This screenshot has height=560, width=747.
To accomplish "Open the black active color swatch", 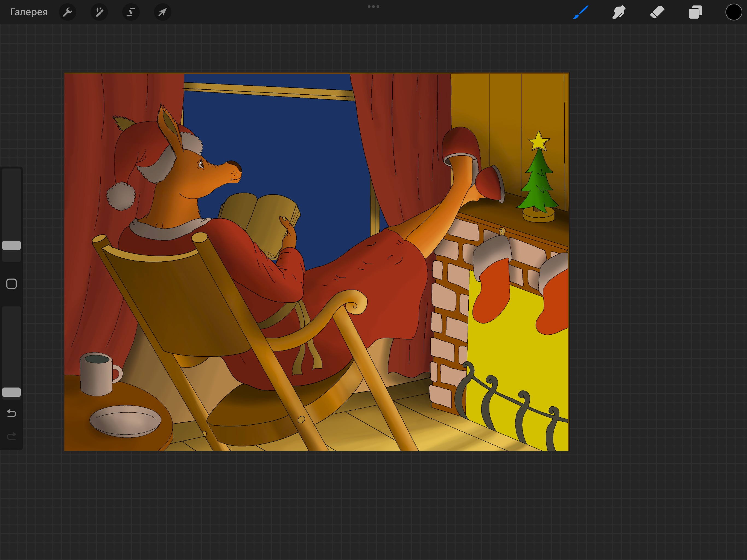I will coord(734,12).
